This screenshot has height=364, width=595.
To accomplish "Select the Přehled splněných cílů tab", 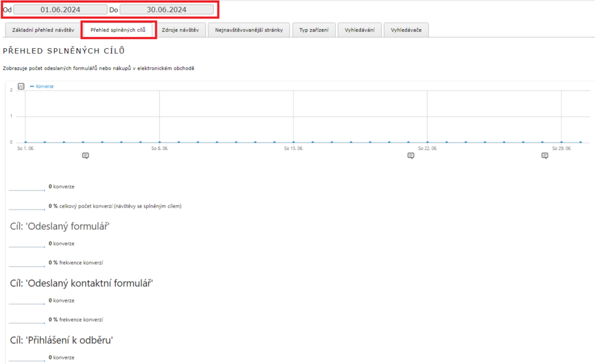I will [118, 30].
